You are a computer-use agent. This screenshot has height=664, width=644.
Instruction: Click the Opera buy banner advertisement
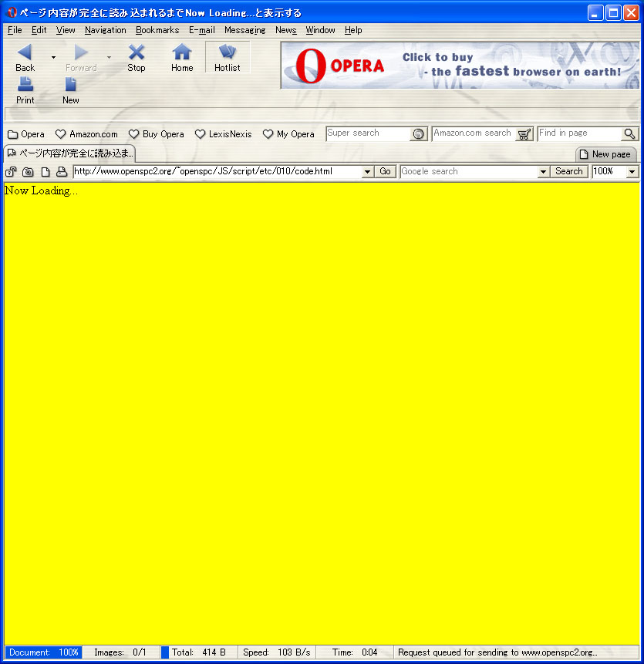tap(460, 66)
